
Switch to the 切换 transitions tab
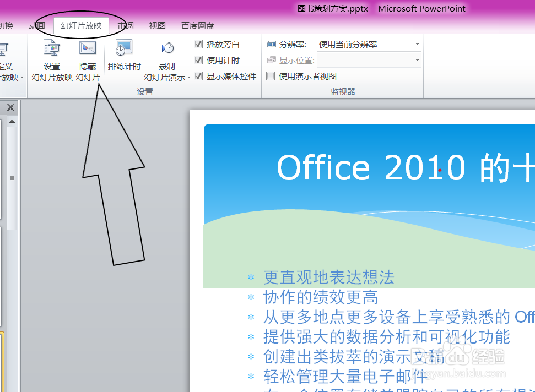click(x=7, y=25)
